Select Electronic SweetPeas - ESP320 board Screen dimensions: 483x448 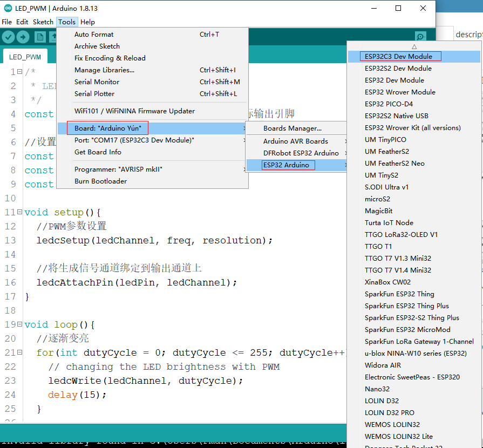414,377
